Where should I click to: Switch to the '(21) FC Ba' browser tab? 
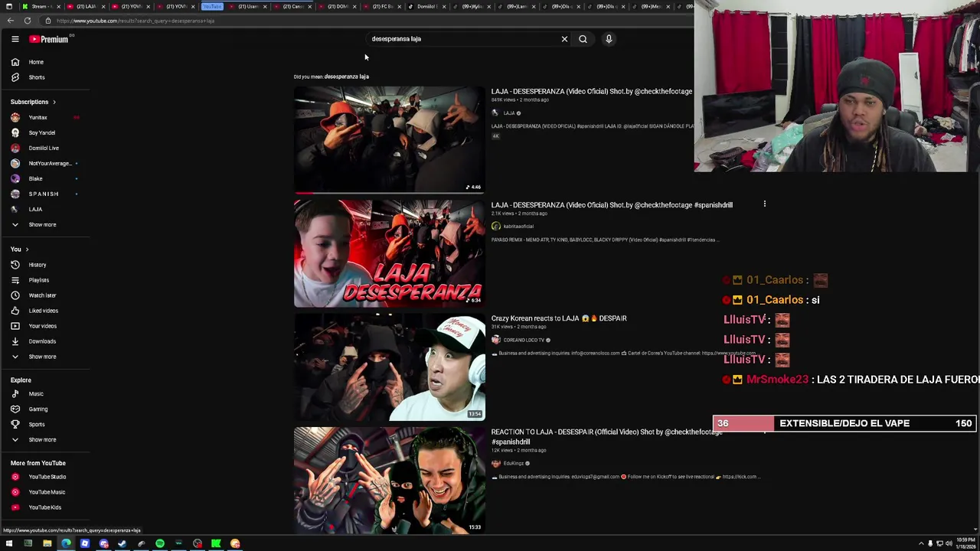[383, 6]
